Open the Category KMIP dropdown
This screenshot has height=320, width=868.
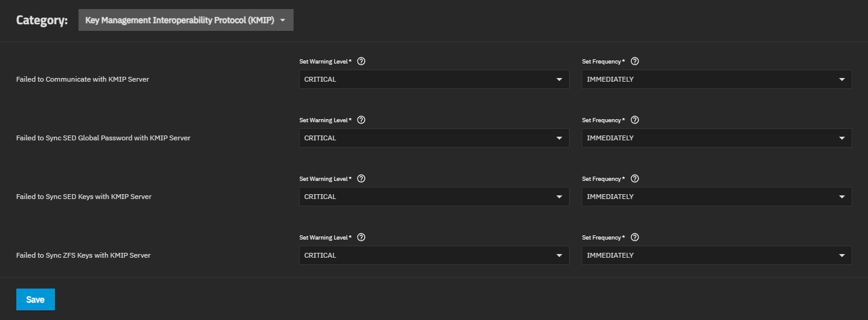pyautogui.click(x=185, y=20)
